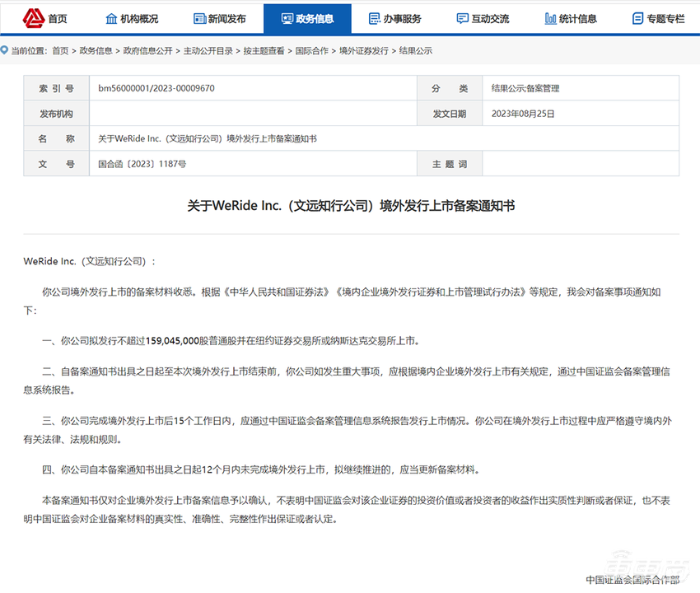Click the chat bubble icon beside 互动交流
The image size is (700, 593).
[x=463, y=17]
